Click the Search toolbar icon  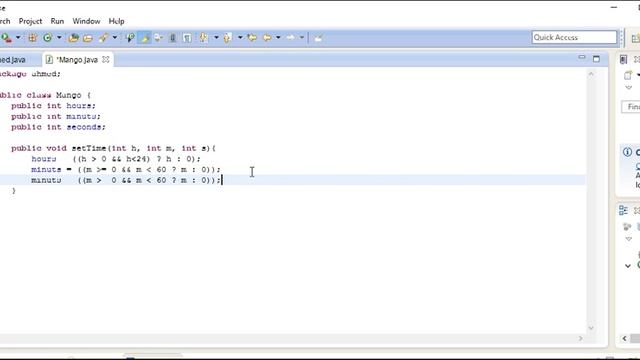point(104,38)
